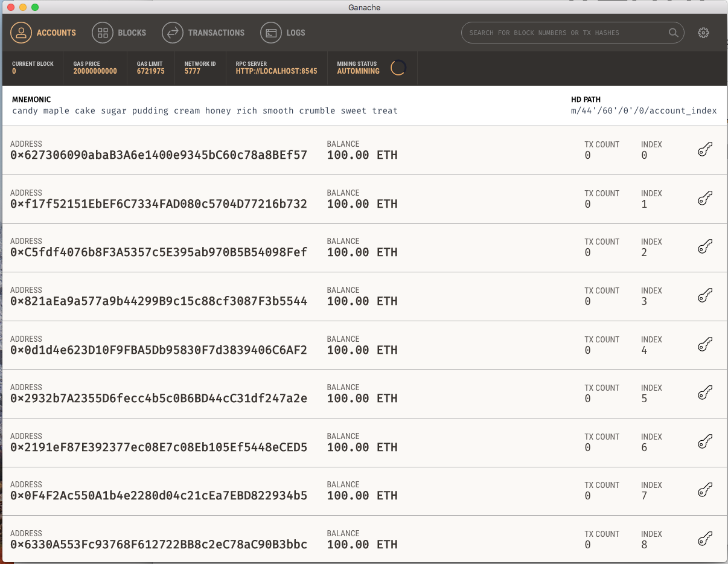
Task: Show private key for account index 1
Action: [704, 199]
